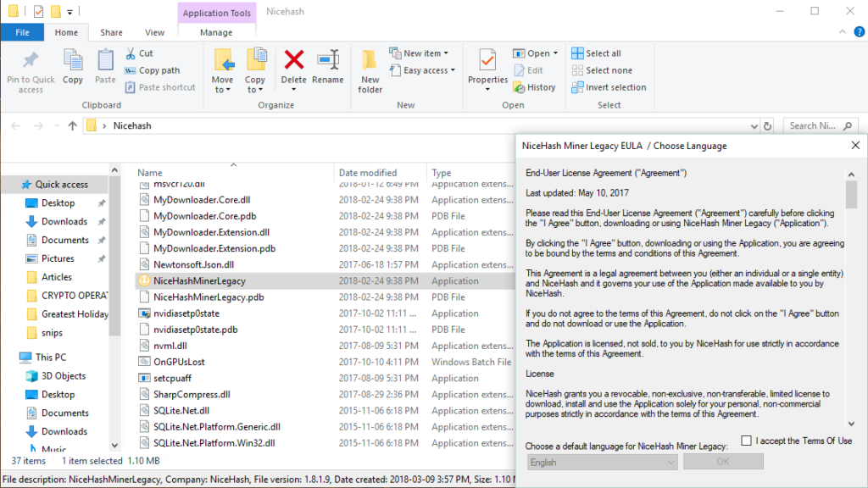Image resolution: width=868 pixels, height=488 pixels.
Task: Open the File tab
Action: (x=22, y=33)
